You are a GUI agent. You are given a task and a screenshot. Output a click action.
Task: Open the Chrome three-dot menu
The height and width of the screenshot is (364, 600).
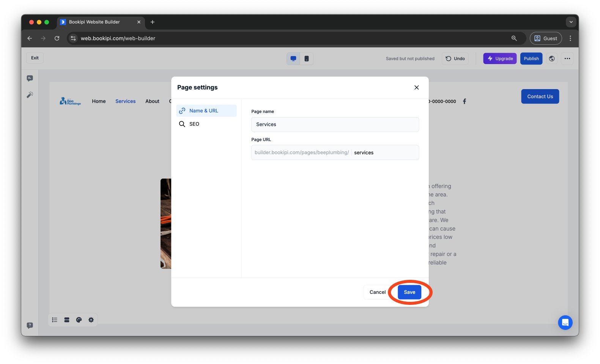coord(570,38)
